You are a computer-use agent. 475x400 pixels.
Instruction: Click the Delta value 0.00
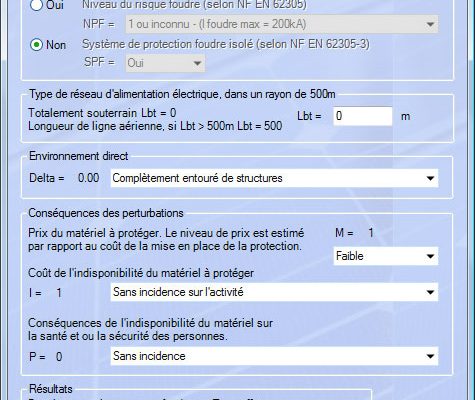pos(89,178)
